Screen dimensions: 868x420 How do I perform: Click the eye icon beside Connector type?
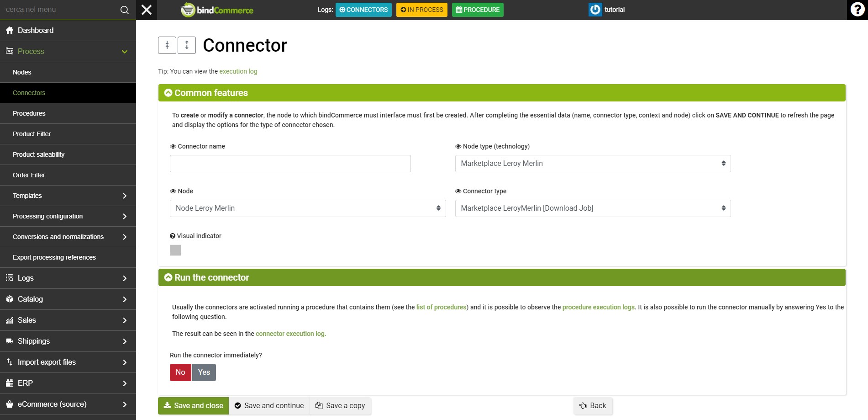pyautogui.click(x=458, y=191)
